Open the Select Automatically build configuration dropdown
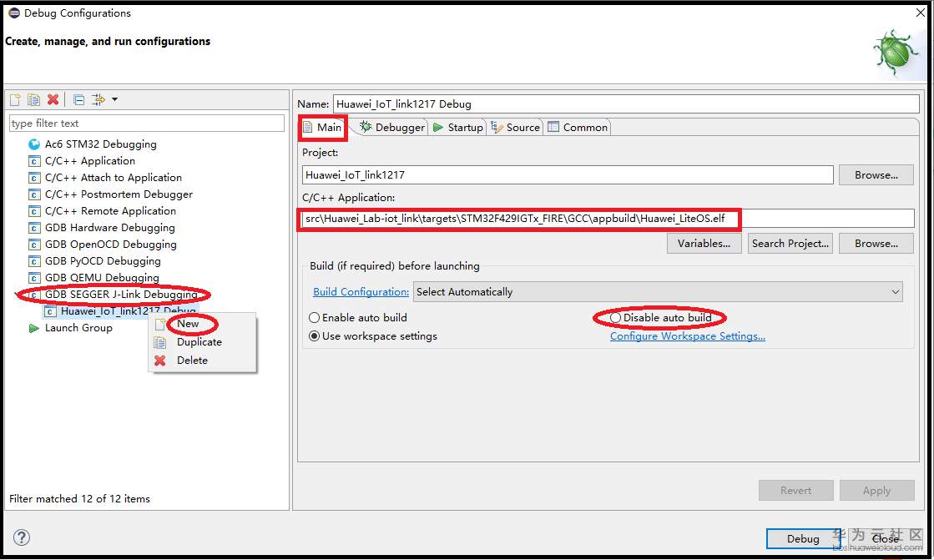This screenshot has width=934, height=560. pos(658,292)
